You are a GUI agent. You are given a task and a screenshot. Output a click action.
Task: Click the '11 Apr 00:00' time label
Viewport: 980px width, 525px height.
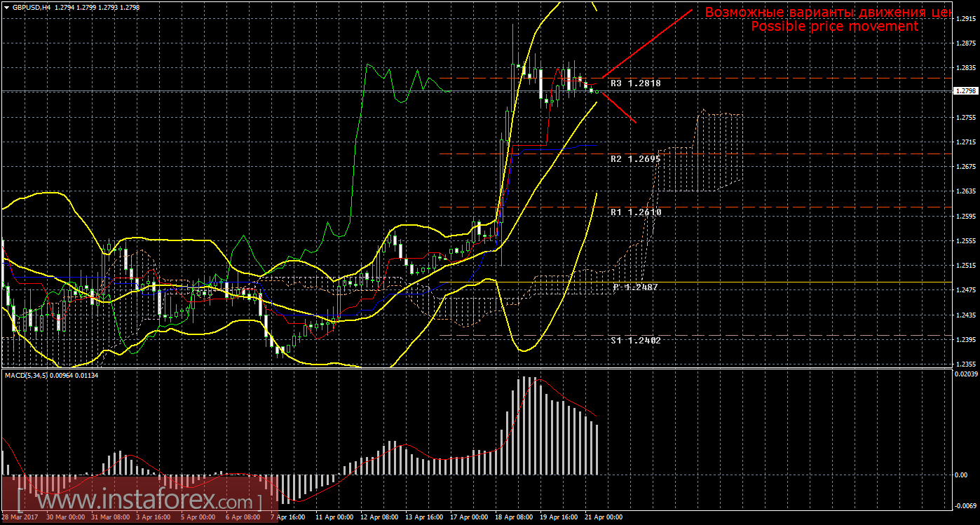point(334,518)
